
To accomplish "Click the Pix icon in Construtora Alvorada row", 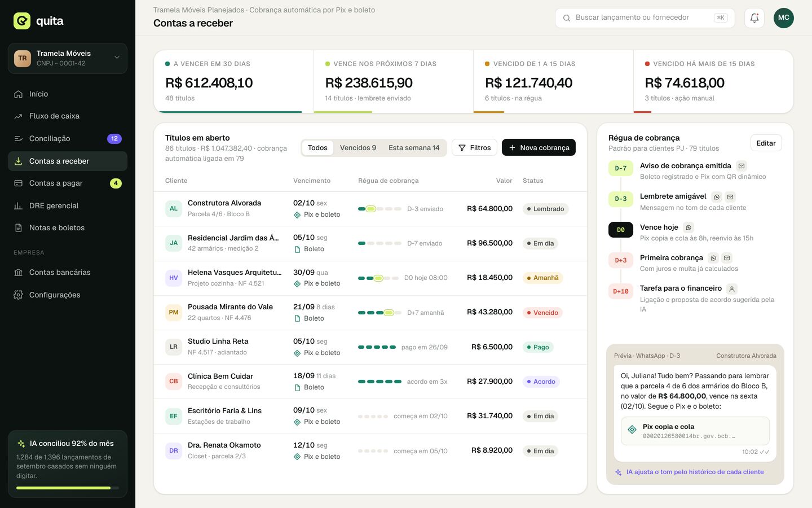I will 297,214.
